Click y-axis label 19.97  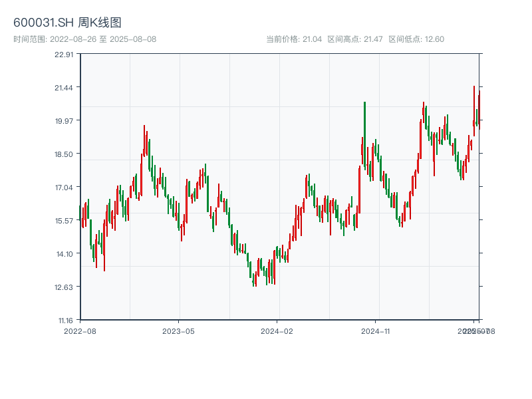pos(64,121)
